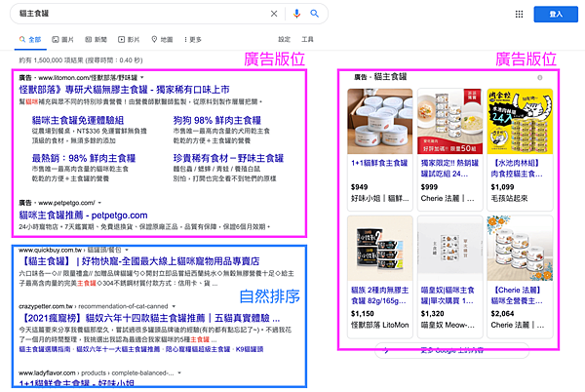
Task: Expand dropdown arrow beside litomon.com ad URL
Action: coord(142,78)
